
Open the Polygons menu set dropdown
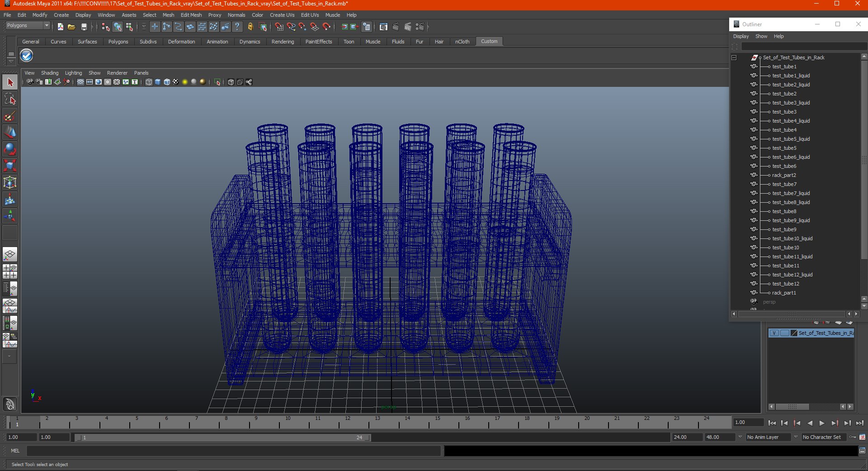(27, 26)
